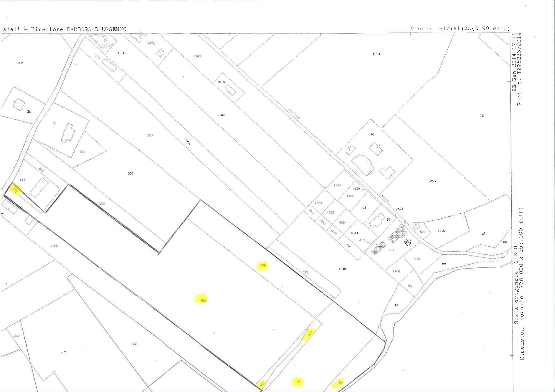Screen dimensions: 555x392
Task: Click the yellow highlighted parcel 208 label
Action: (x=263, y=265)
